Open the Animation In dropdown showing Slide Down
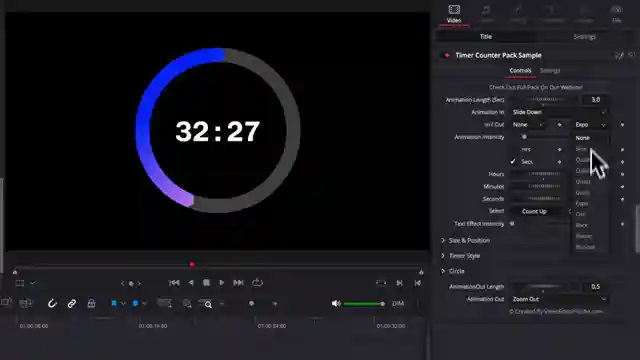The image size is (640, 360). 559,112
